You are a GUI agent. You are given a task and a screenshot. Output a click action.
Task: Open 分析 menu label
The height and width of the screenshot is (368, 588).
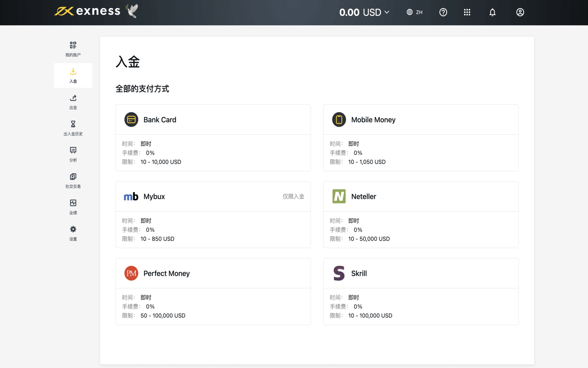point(73,160)
